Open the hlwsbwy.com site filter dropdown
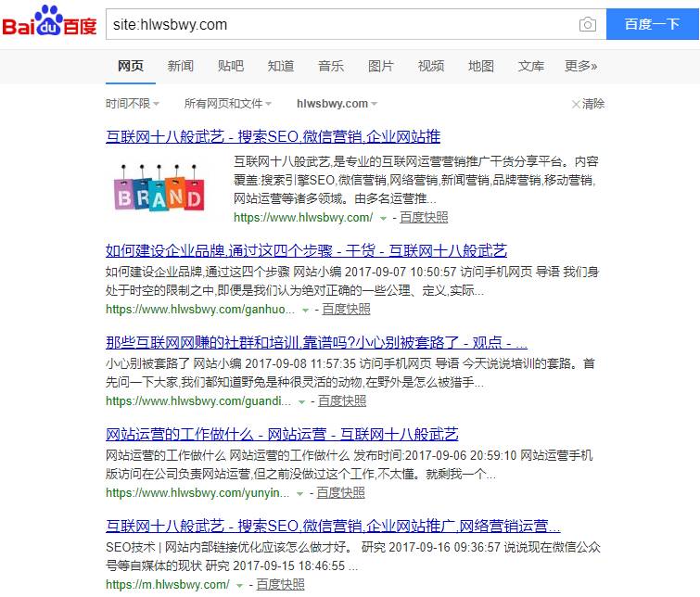700x597 pixels. coord(337,104)
